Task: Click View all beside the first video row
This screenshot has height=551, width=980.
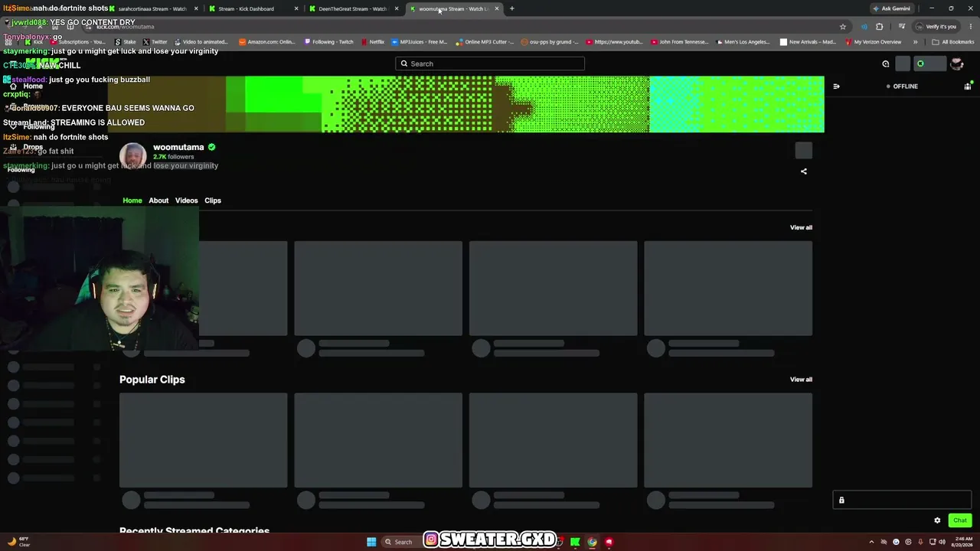Action: (801, 227)
